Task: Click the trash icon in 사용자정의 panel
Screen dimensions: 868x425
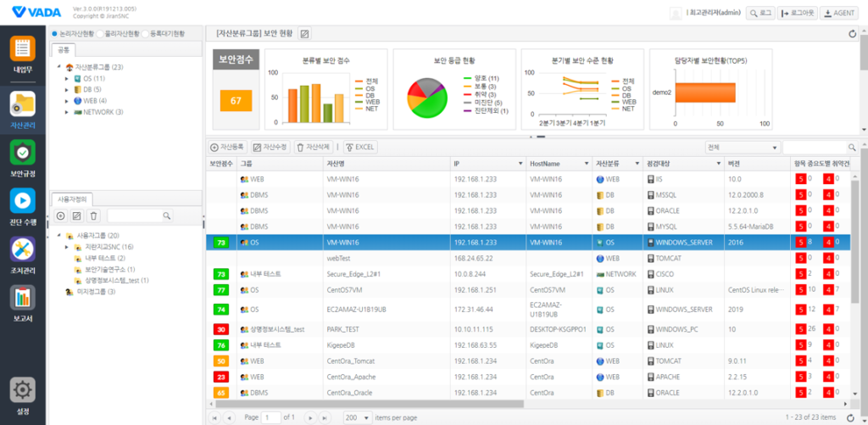Action: coord(93,216)
